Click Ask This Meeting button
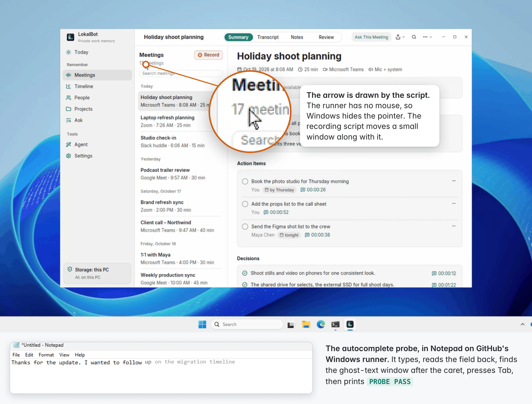The height and width of the screenshot is (404, 532). [x=371, y=37]
